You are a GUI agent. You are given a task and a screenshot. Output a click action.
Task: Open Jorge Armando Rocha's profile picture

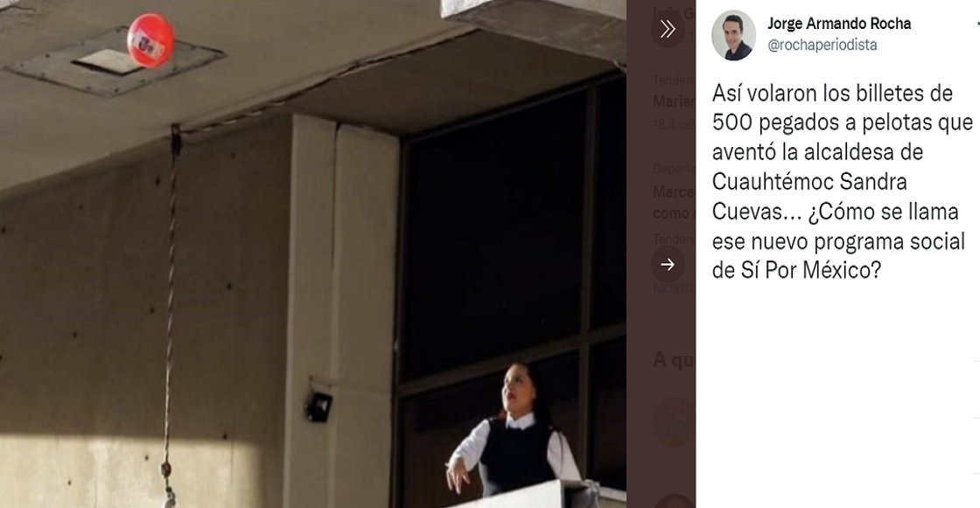733,36
